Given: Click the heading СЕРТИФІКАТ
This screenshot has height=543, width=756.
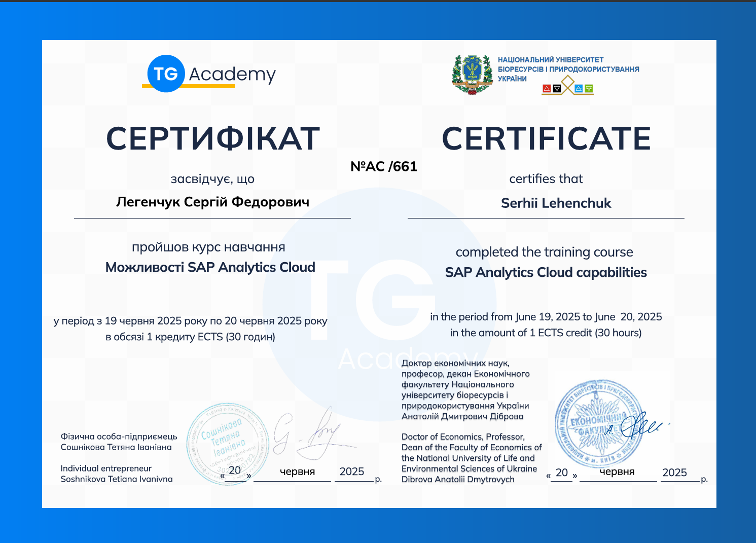Looking at the screenshot, I should click(x=213, y=138).
